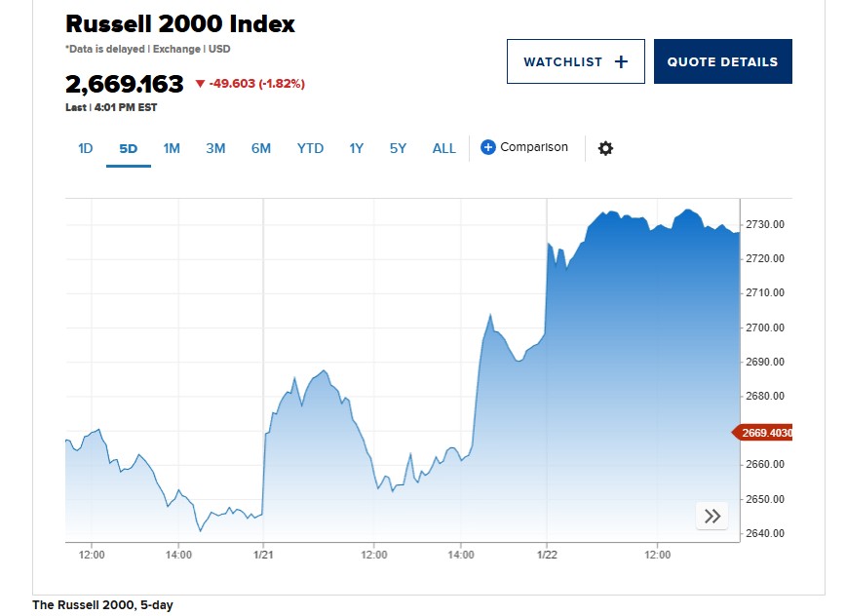Select the 5Y chart period
Image resolution: width=846 pixels, height=616 pixels.
coord(398,148)
